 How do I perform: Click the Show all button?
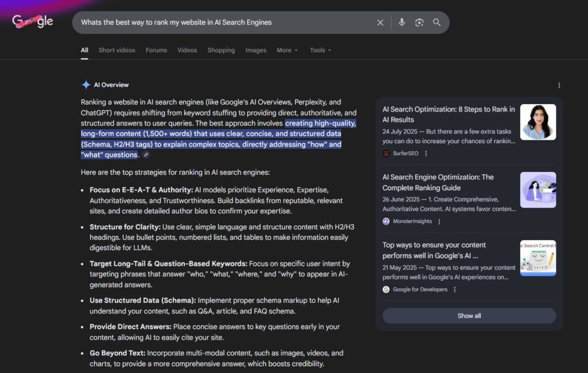[x=469, y=316]
